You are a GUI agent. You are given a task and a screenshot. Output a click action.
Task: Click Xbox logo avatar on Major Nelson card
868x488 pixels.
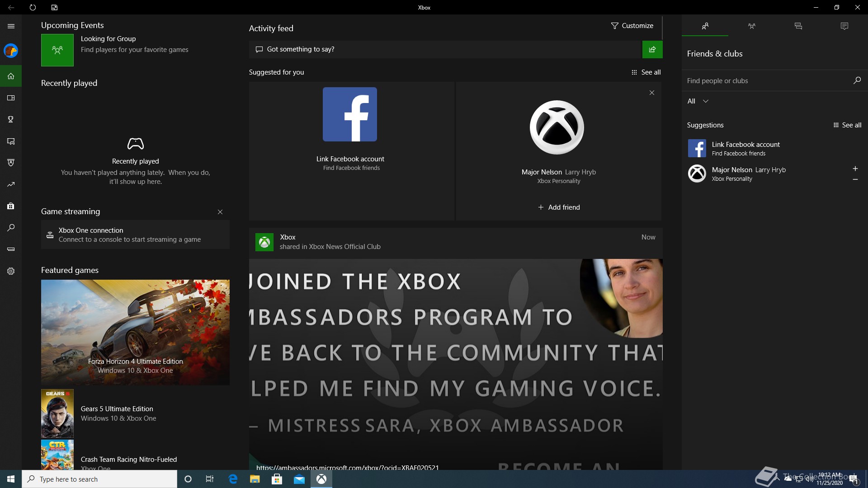tap(557, 127)
